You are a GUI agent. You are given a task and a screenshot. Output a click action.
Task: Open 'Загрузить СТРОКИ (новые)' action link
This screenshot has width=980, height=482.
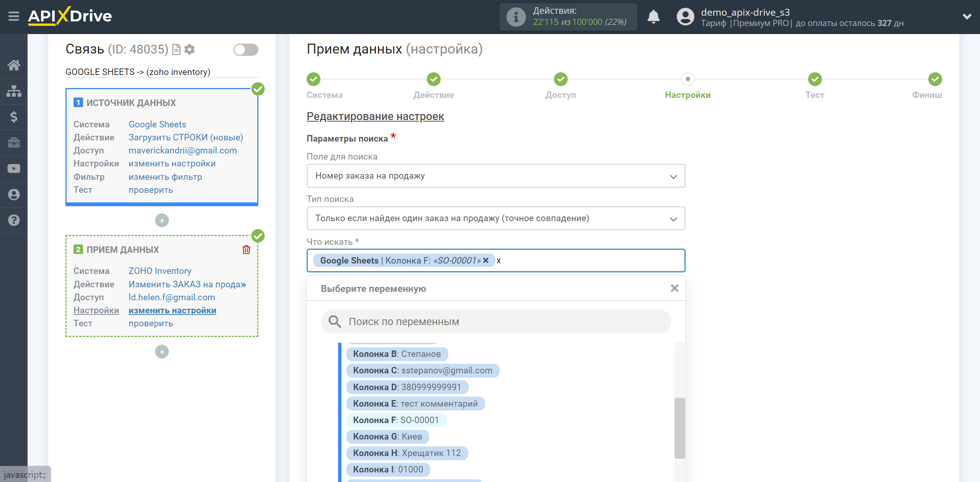[186, 137]
